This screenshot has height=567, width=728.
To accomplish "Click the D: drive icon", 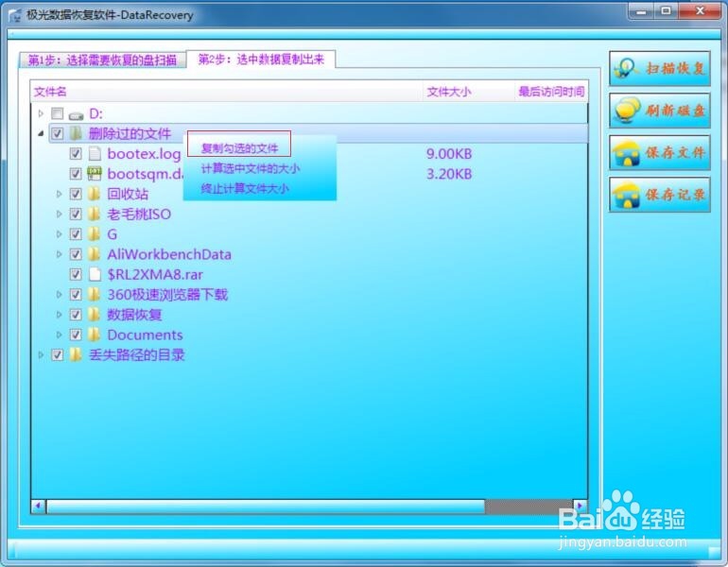I will [x=76, y=115].
